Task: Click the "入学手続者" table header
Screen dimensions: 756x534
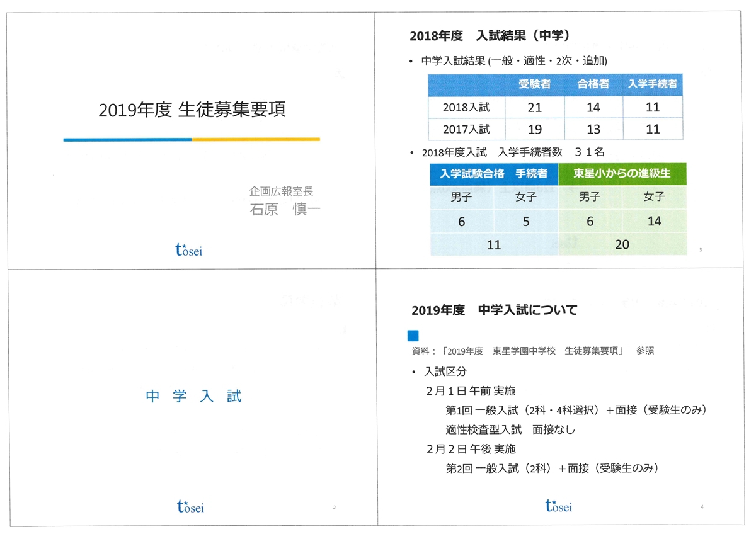Action: [652, 84]
